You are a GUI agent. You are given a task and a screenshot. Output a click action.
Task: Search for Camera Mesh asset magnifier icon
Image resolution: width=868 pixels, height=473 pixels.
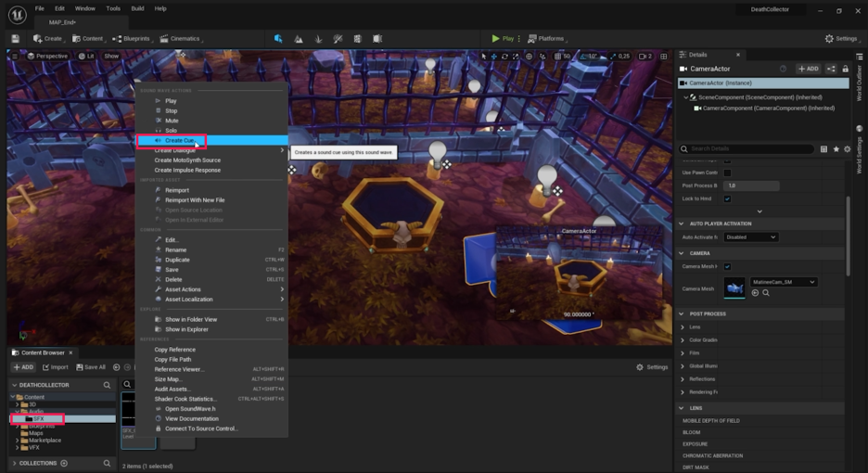pos(766,293)
